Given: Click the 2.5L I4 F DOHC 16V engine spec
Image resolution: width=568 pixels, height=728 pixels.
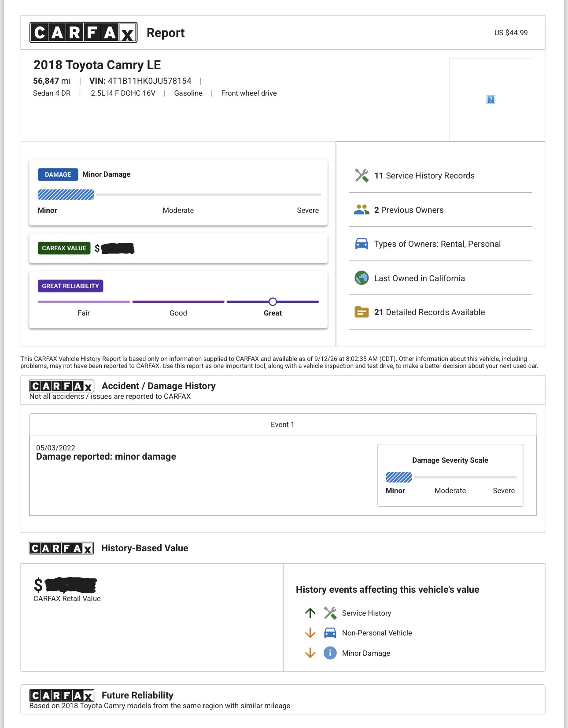Looking at the screenshot, I should (123, 93).
